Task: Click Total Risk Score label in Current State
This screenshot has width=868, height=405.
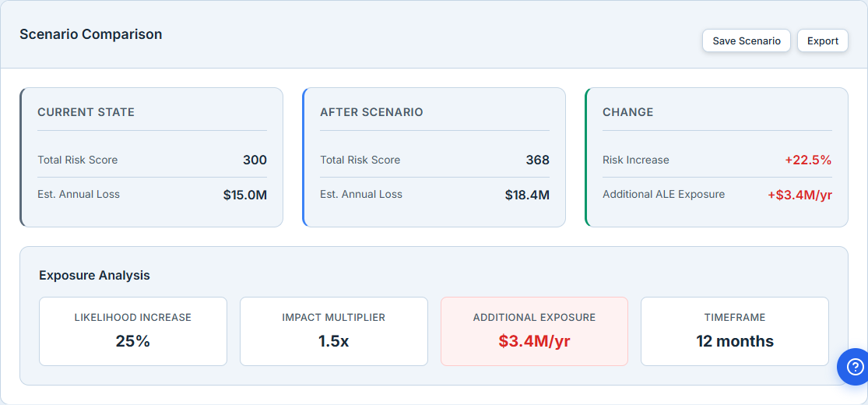Action: click(78, 160)
